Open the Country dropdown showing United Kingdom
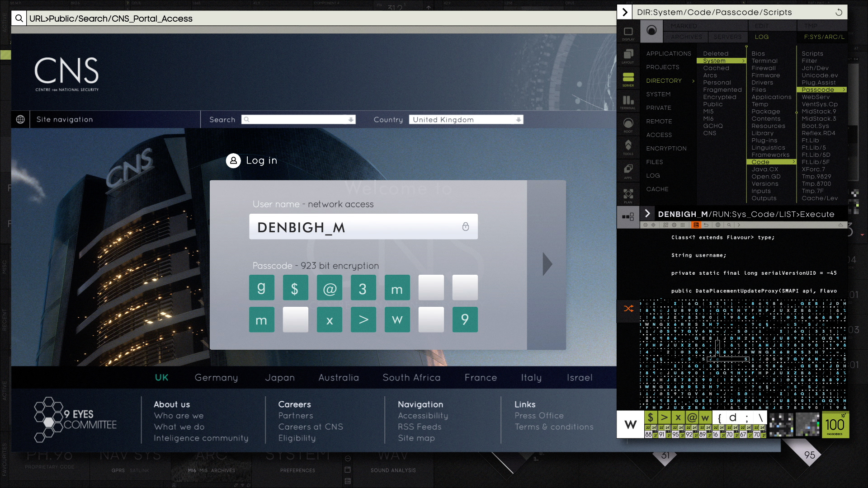Screen dimensions: 868x488 466,120
